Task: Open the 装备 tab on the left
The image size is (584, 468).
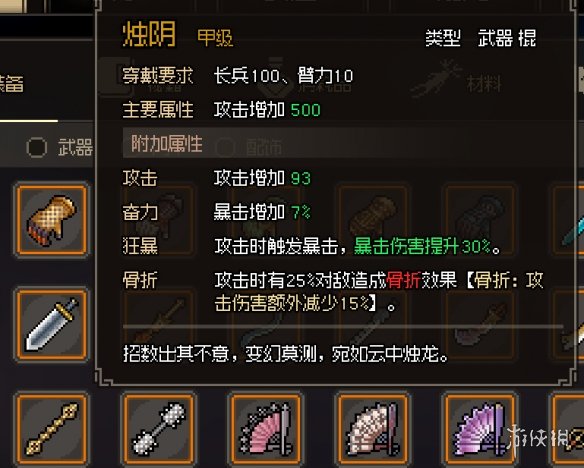Action: tap(11, 83)
